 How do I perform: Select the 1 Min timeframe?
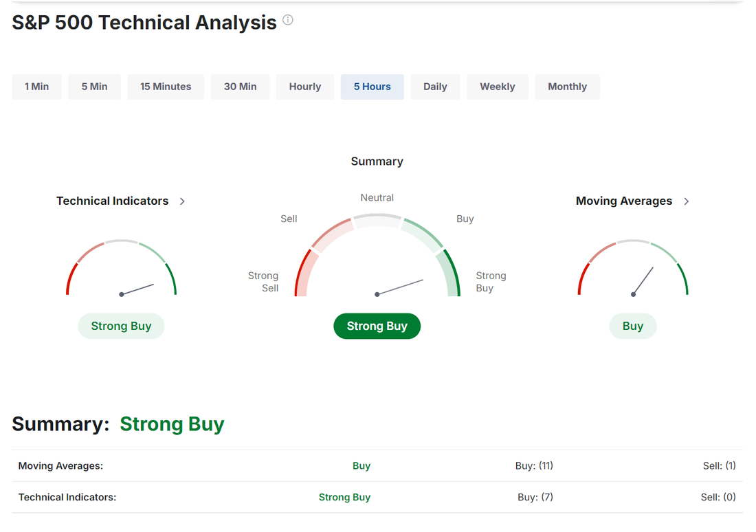coord(36,87)
